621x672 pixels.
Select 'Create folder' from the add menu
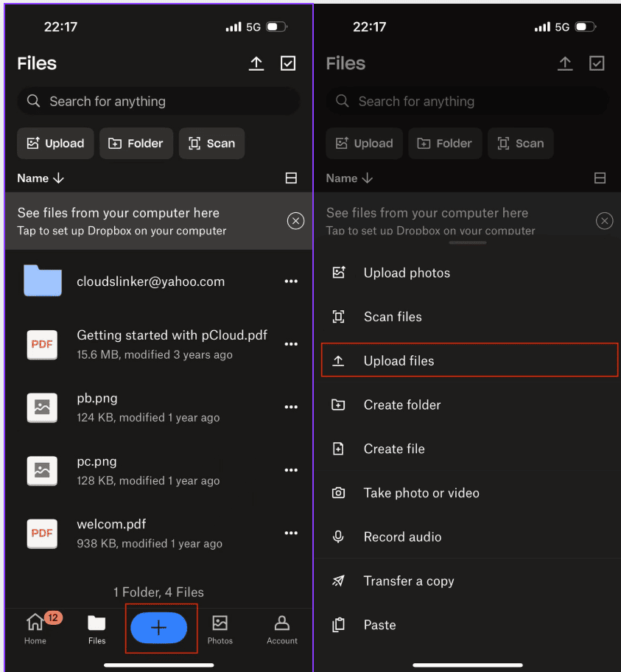click(x=468, y=405)
